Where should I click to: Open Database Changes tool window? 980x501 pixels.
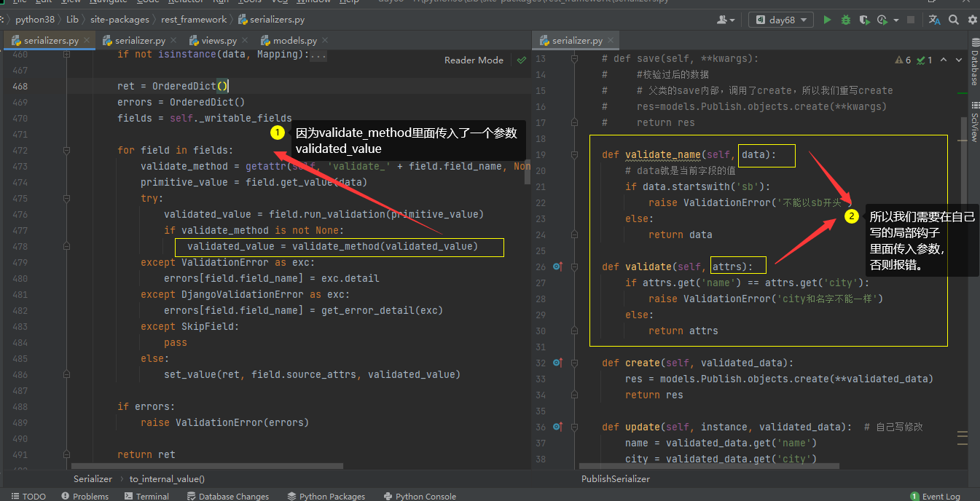228,496
